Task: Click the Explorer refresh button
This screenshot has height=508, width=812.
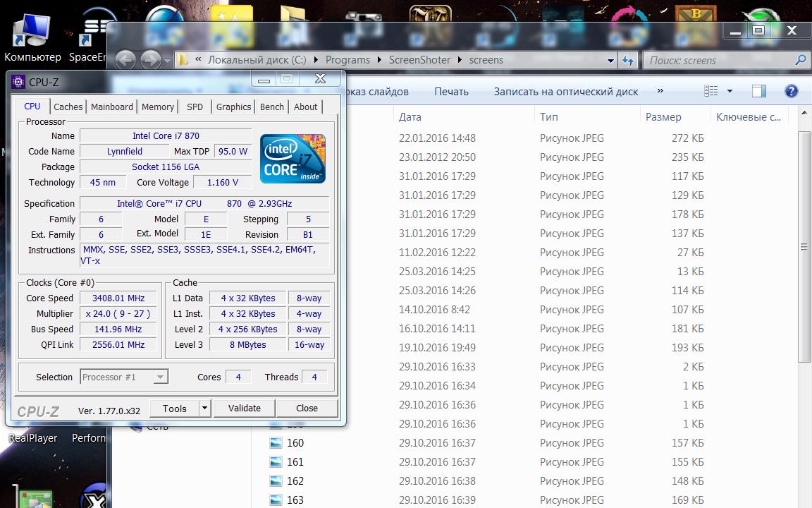Action: 627,61
